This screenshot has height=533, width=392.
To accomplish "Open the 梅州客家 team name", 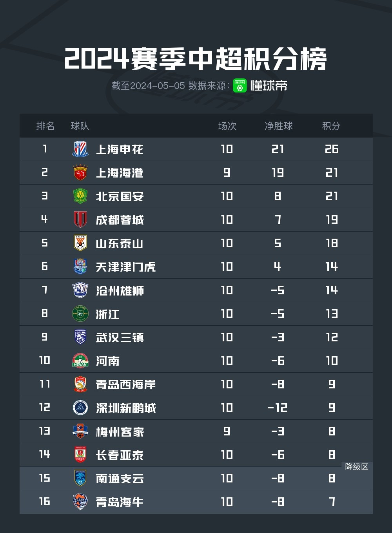I will pyautogui.click(x=120, y=431).
